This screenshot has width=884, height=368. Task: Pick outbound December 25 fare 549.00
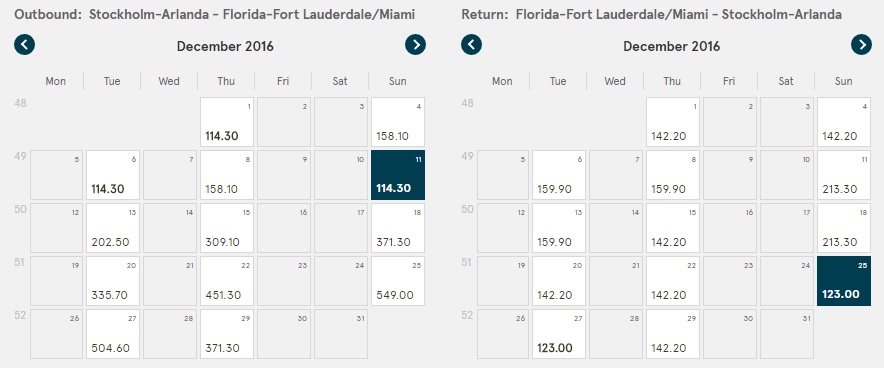click(398, 281)
